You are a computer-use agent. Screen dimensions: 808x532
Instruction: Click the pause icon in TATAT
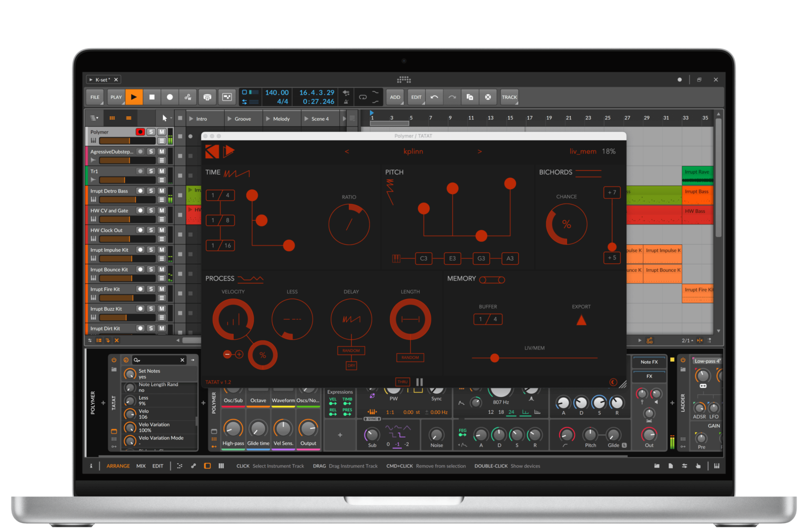419,382
